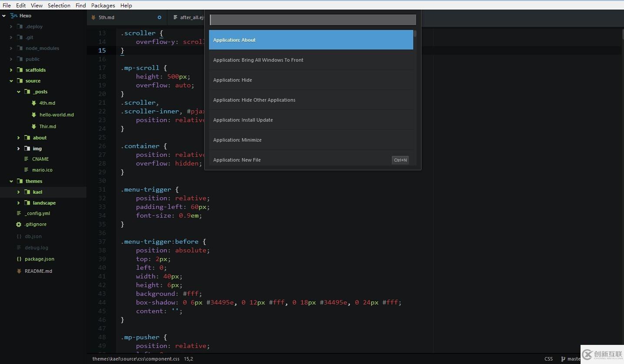Click the file icon beside _config.yml

click(x=19, y=213)
